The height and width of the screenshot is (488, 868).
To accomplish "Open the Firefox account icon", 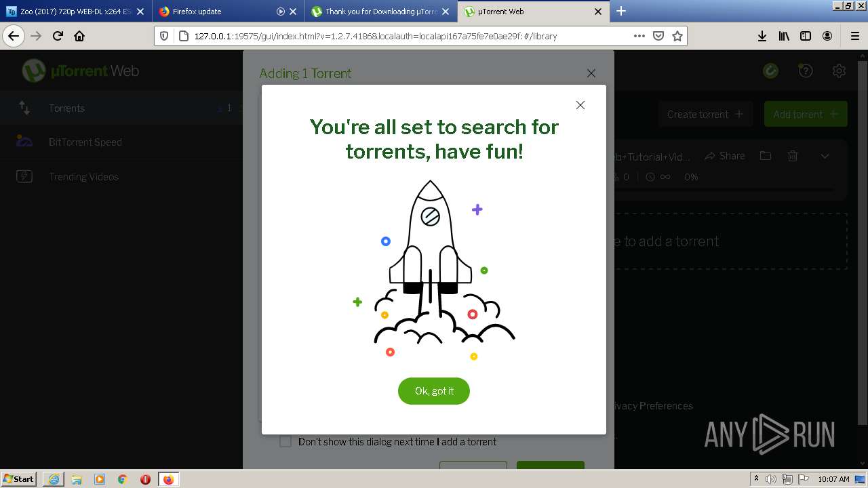I will pyautogui.click(x=827, y=36).
